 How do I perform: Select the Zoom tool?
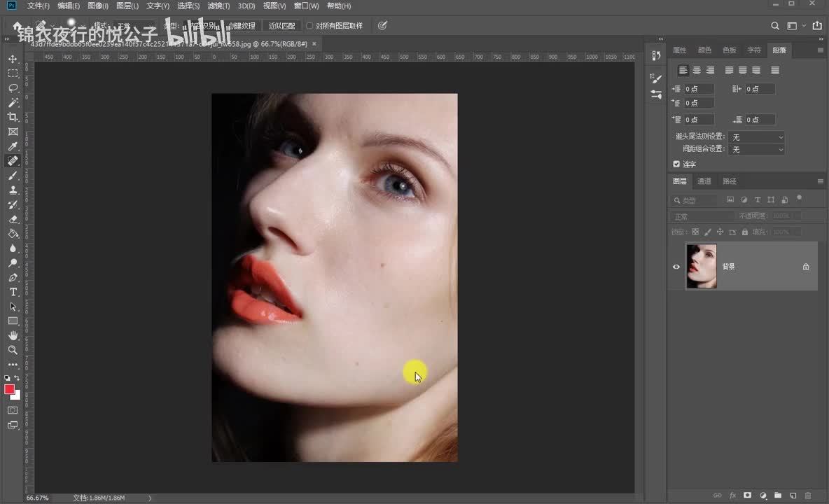point(13,350)
